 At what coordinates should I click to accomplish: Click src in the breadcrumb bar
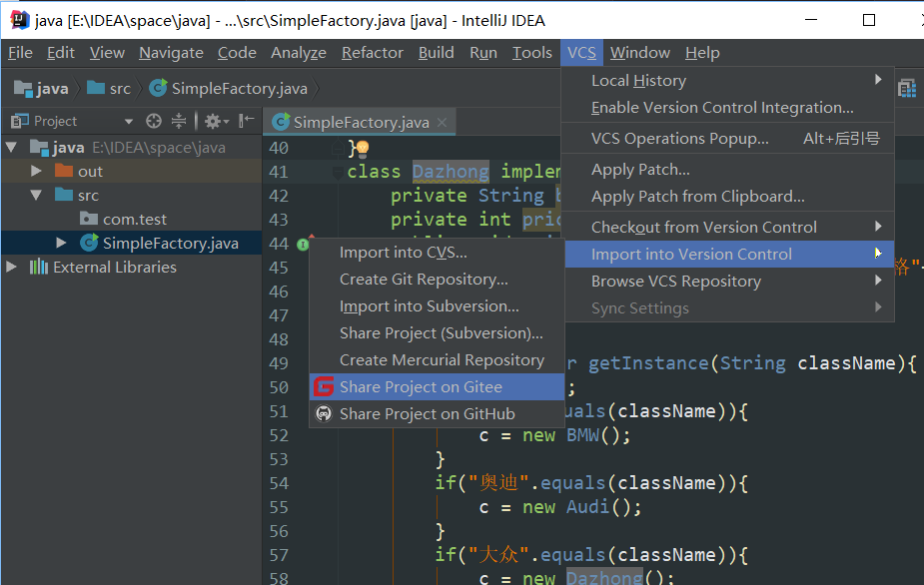click(x=120, y=89)
